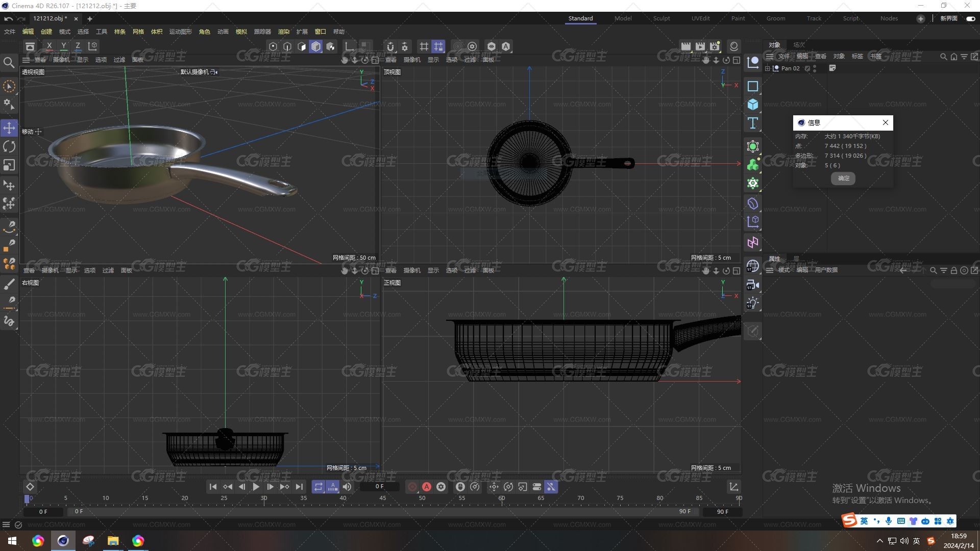The image size is (980, 551).
Task: Click the edges mode icon
Action: [287, 46]
